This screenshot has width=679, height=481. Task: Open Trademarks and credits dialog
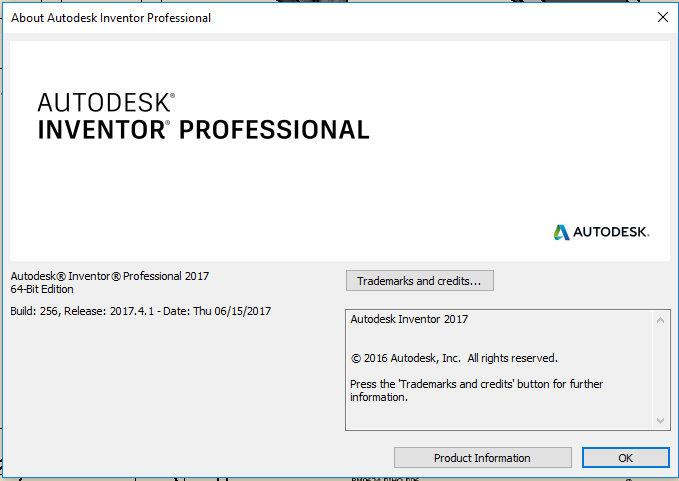(420, 281)
